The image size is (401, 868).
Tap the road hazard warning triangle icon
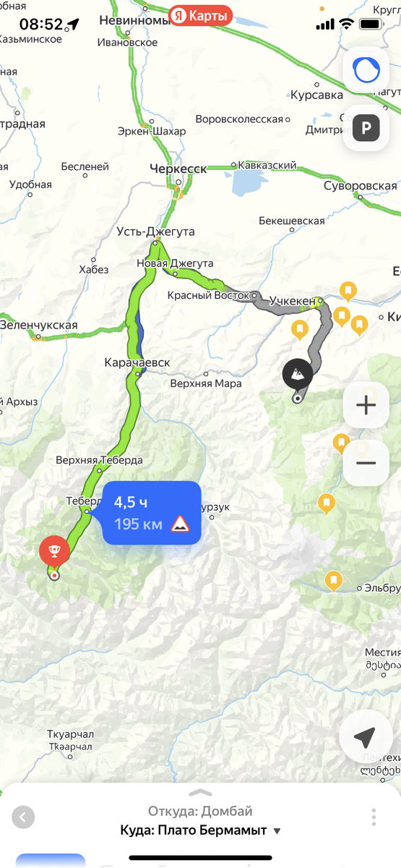179,524
